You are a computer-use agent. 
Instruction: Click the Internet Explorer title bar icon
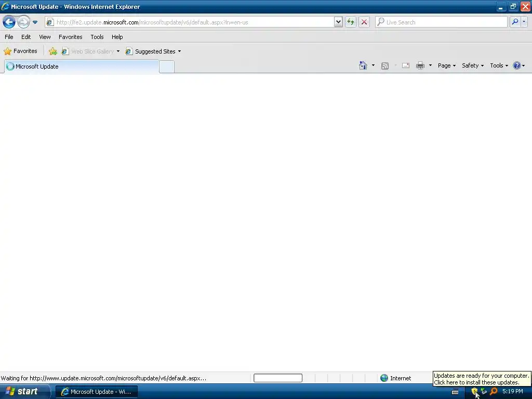tap(5, 6)
